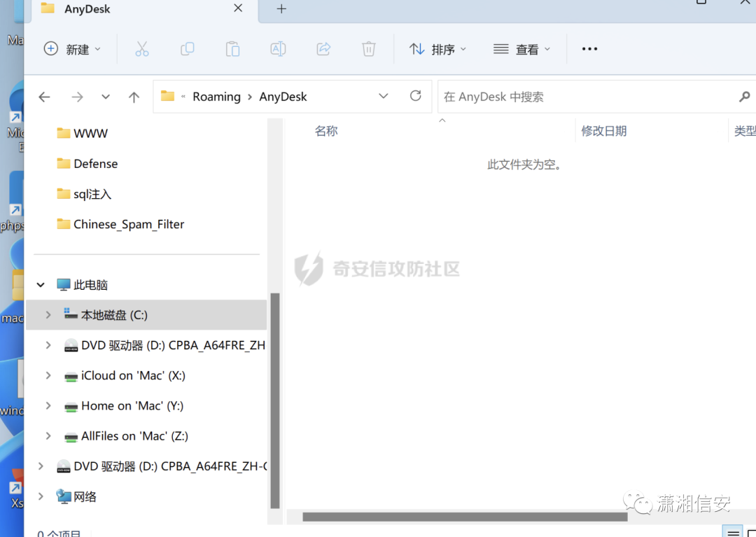This screenshot has height=537, width=756.
Task: Open a new explorer tab with the plus button
Action: (x=281, y=9)
